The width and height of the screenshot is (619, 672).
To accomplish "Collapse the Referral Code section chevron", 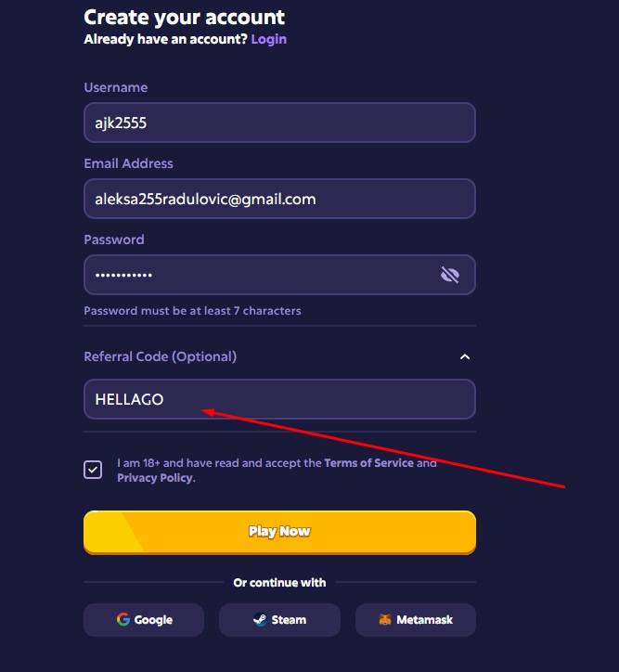I will point(465,357).
